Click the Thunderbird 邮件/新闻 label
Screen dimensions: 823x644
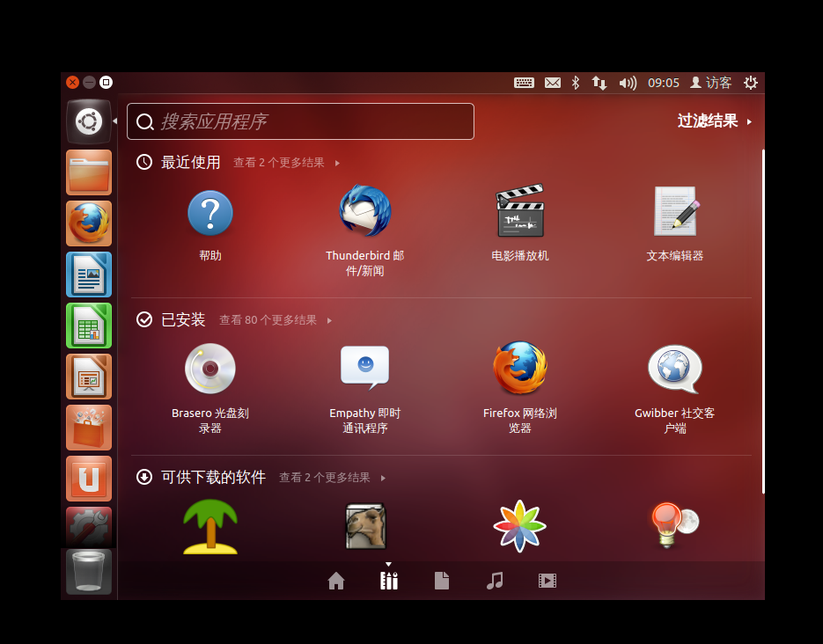click(x=364, y=263)
